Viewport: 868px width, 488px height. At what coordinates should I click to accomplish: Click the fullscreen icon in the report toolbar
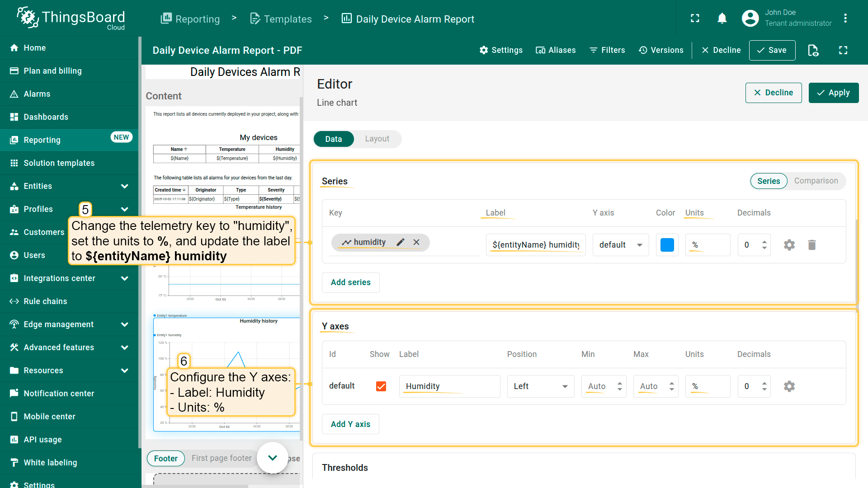(x=843, y=50)
